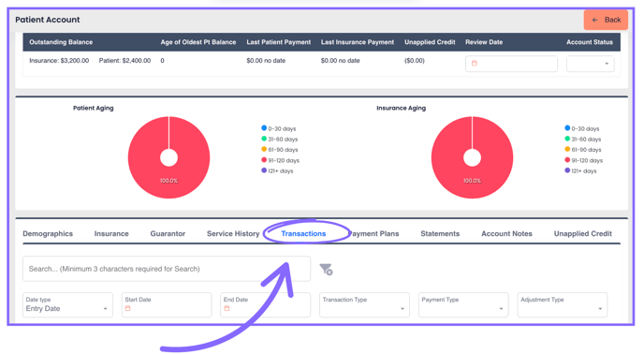The width and height of the screenshot is (644, 354).
Task: Toggle Patient Aging 31-60 days legend dot
Action: coord(264,139)
